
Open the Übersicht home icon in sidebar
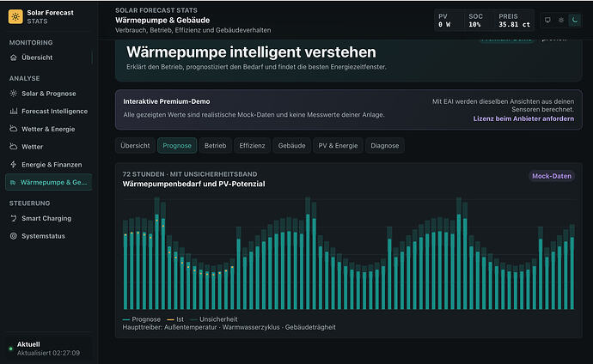[x=14, y=58]
